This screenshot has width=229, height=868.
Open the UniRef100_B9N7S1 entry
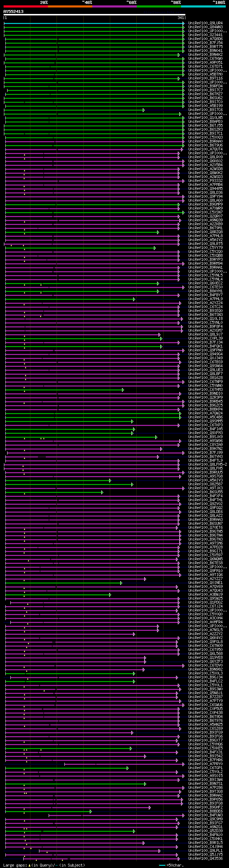205,783
